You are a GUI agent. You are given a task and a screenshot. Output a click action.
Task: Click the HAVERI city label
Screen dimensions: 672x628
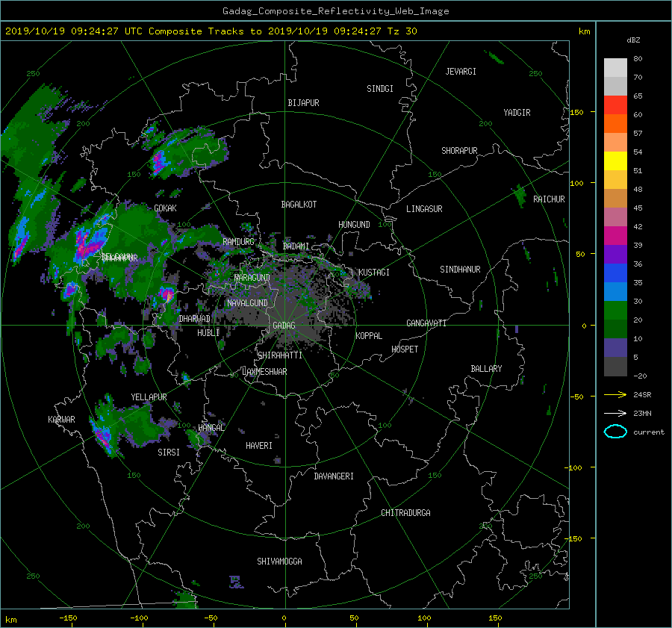(259, 446)
